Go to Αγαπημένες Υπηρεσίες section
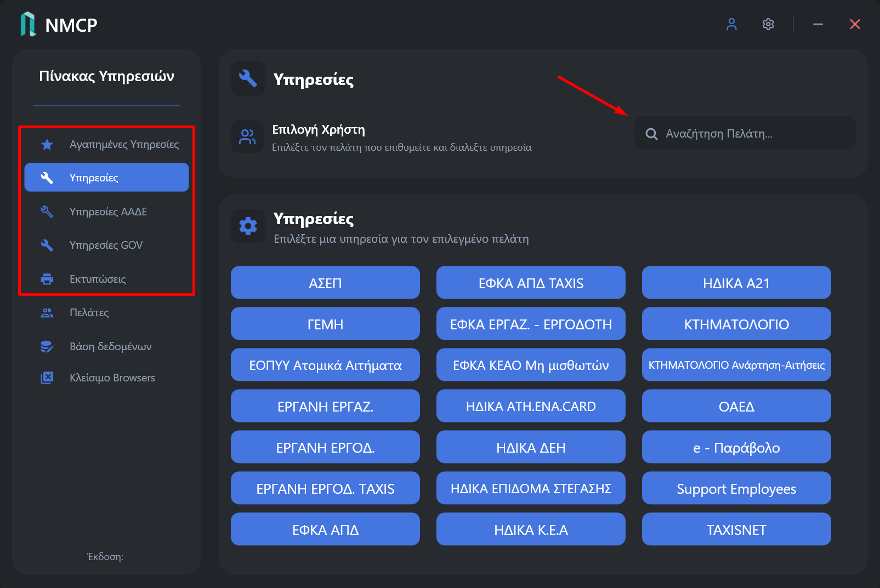Image resolution: width=880 pixels, height=588 pixels. pyautogui.click(x=106, y=144)
